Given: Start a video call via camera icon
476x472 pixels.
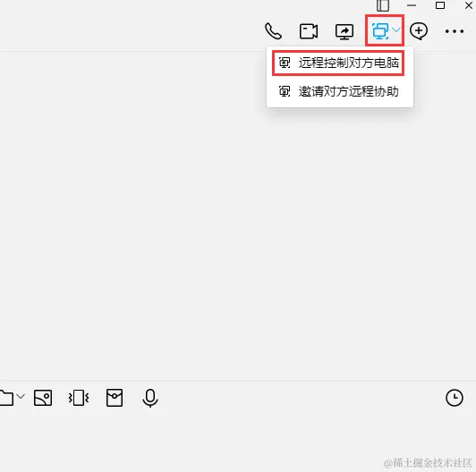Looking at the screenshot, I should (309, 31).
